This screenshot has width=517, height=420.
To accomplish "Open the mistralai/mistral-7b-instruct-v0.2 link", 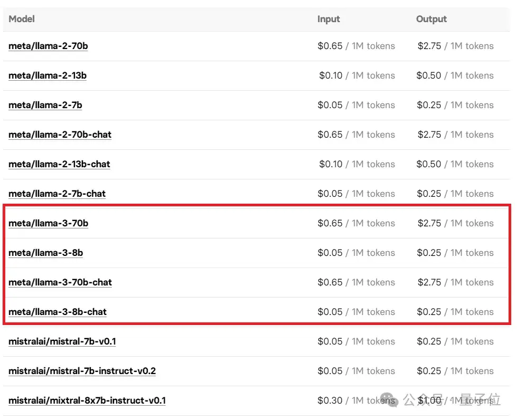I will coord(82,371).
